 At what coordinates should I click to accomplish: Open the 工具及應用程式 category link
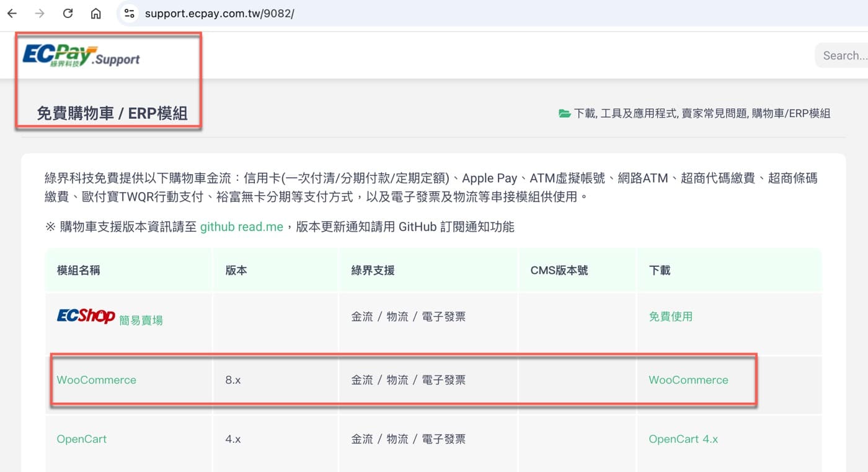[x=639, y=113]
